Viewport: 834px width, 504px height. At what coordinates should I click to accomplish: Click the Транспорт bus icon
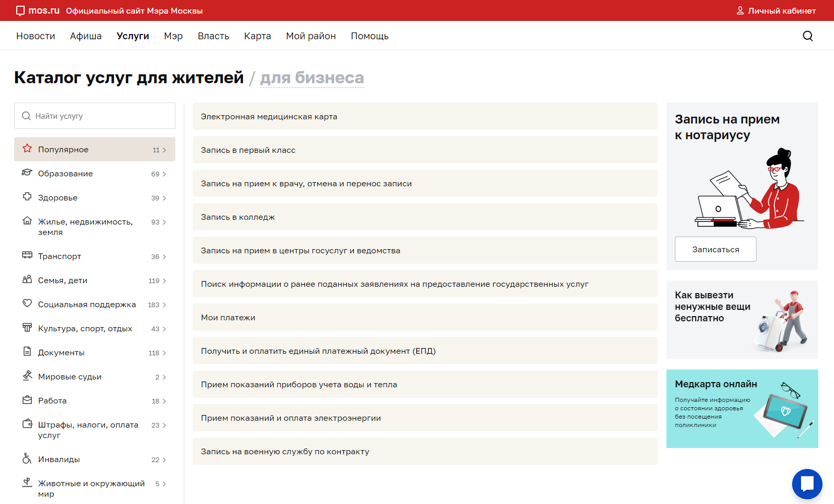coord(27,255)
